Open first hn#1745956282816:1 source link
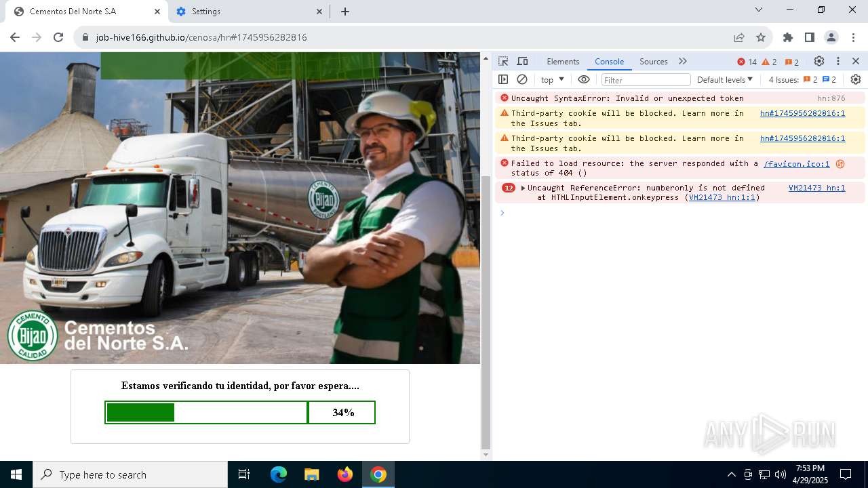The width and height of the screenshot is (868, 488). tap(802, 113)
